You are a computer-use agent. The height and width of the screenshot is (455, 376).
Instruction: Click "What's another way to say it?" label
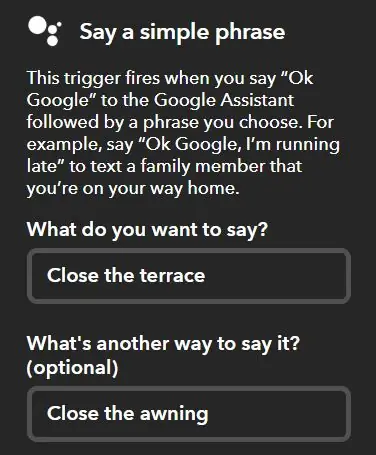tap(163, 343)
